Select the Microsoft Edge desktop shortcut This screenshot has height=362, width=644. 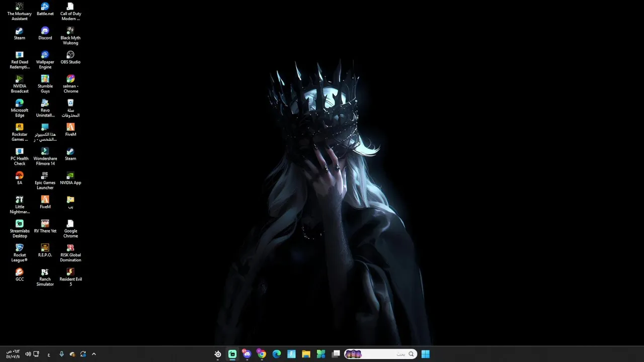click(x=20, y=108)
